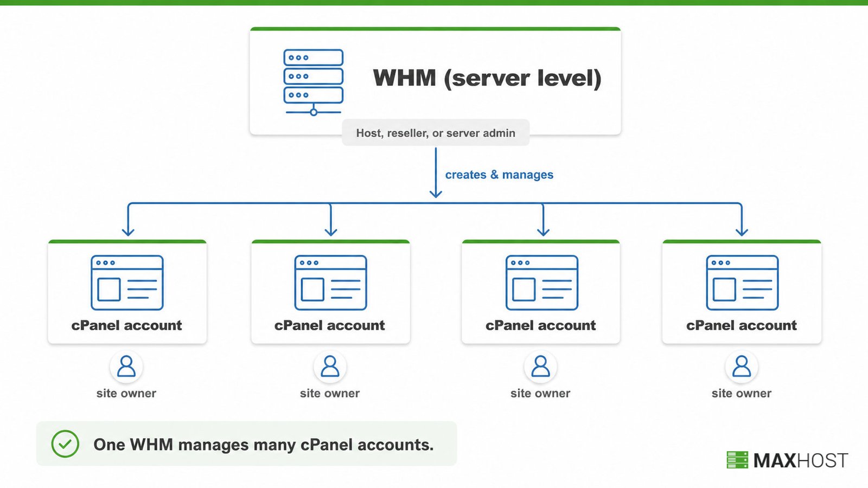Click the green checkmark circle icon
Screen dimensions: 868x488
pyautogui.click(x=65, y=444)
